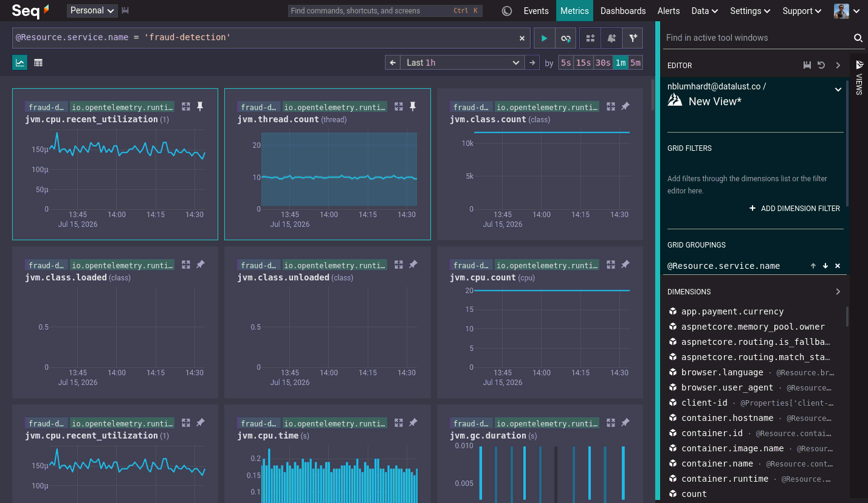868x503 pixels.
Task: Save the view in the Editor panel
Action: [x=807, y=65]
